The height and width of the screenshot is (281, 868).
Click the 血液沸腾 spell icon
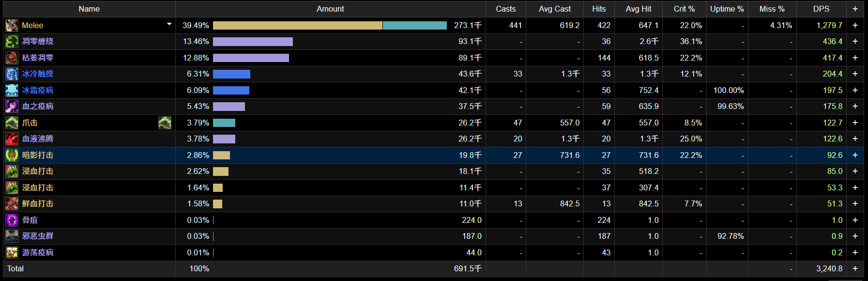point(12,139)
